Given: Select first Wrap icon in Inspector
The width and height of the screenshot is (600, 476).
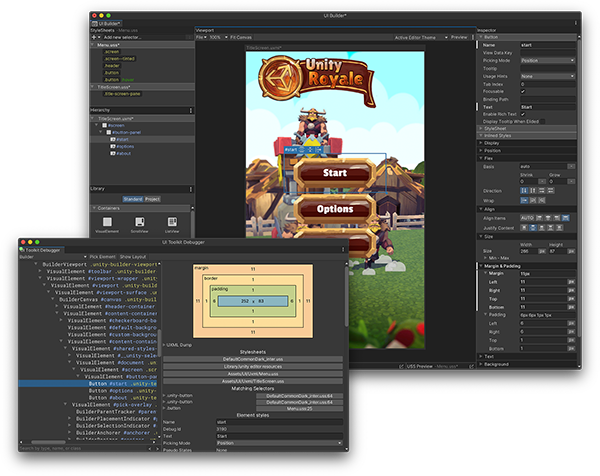Looking at the screenshot, I should coord(524,200).
